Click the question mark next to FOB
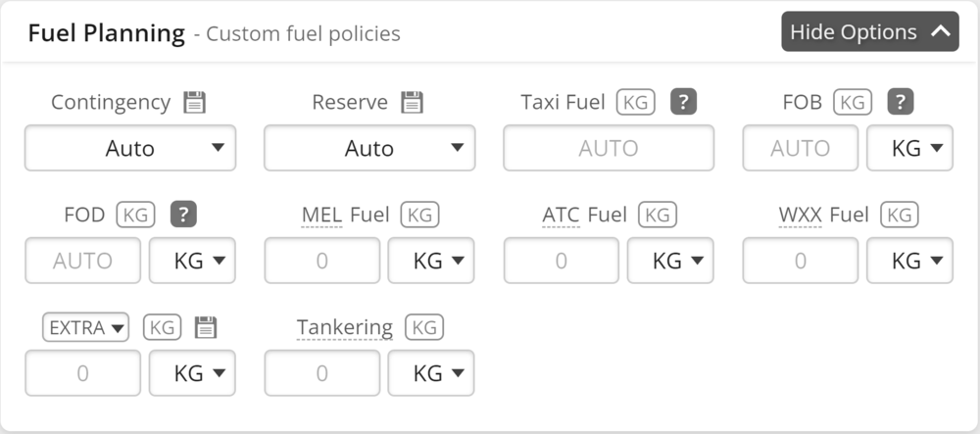This screenshot has height=434, width=980. tap(901, 102)
